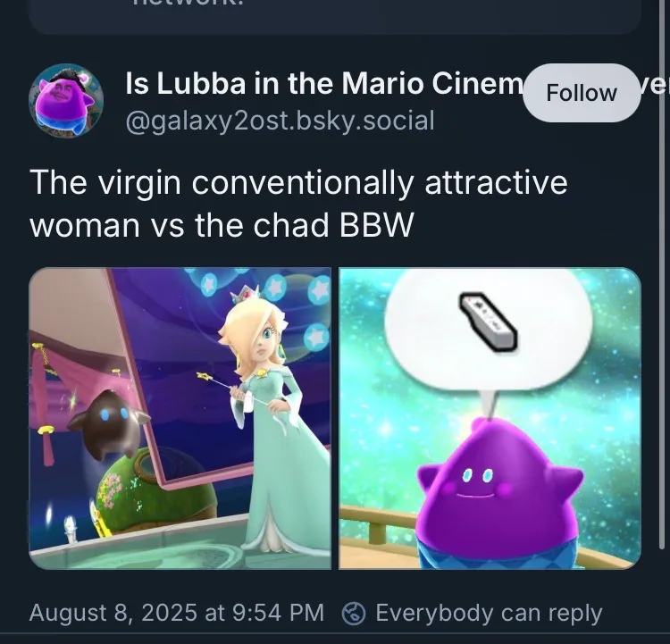
Task: View the right Lubba image attachment
Action: click(x=490, y=418)
